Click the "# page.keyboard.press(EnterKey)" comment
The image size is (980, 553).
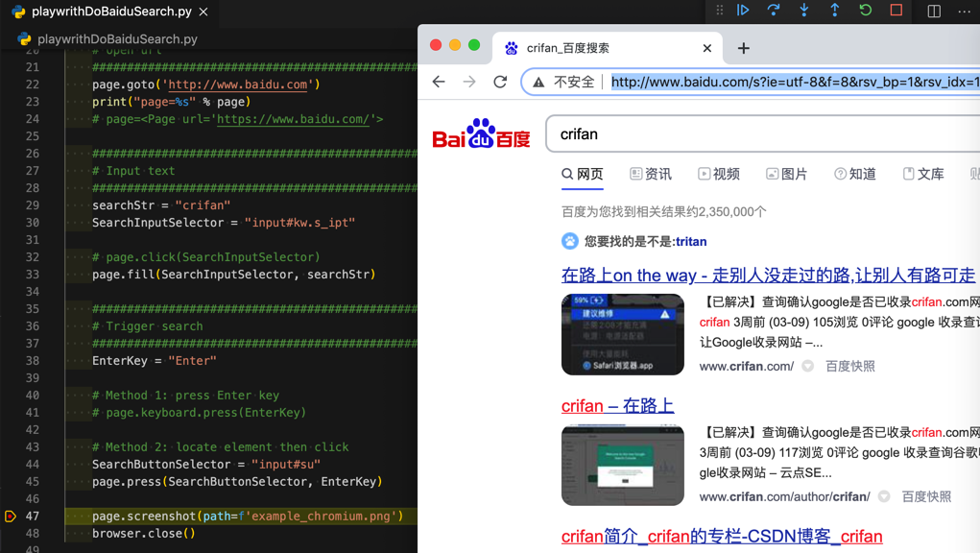tap(200, 413)
